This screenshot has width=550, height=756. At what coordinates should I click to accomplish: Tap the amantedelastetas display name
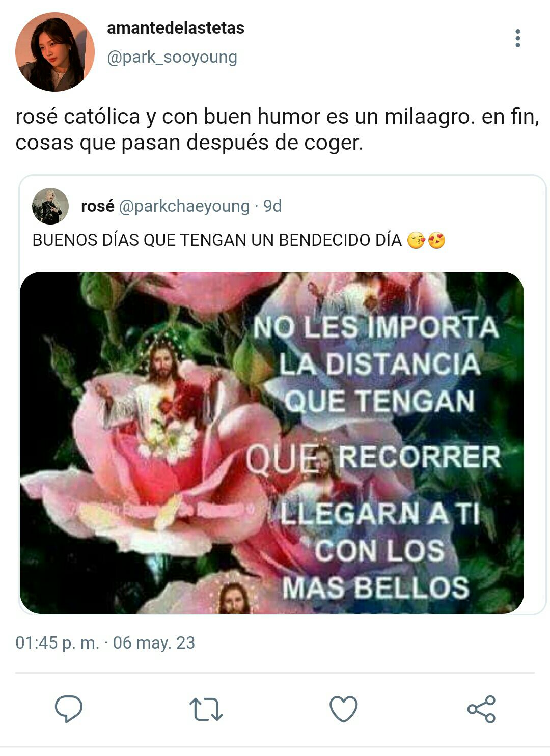click(176, 27)
